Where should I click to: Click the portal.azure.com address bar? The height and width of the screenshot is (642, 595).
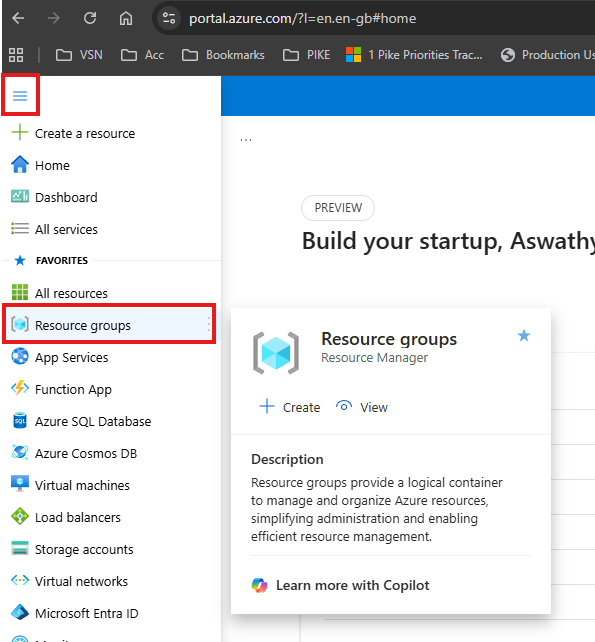302,18
